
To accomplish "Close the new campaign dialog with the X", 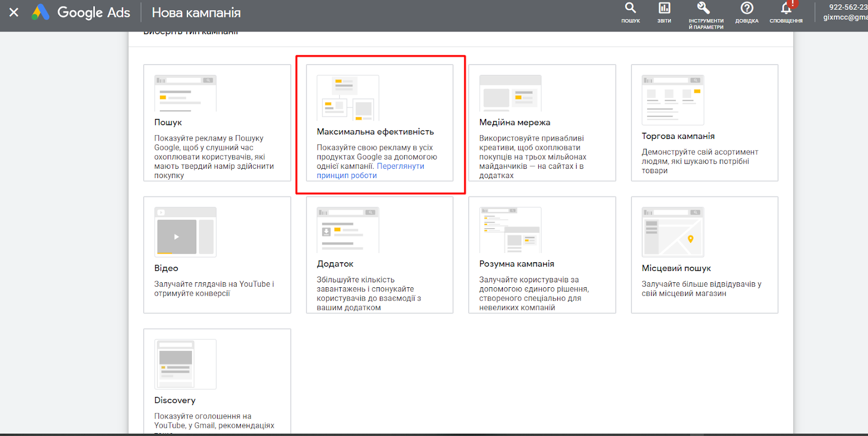I will tap(14, 12).
